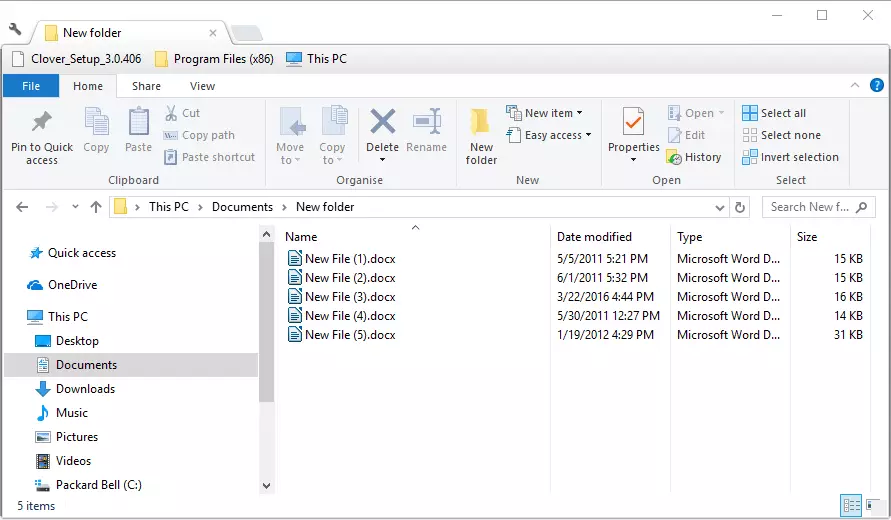Go up one folder level

pyautogui.click(x=96, y=207)
